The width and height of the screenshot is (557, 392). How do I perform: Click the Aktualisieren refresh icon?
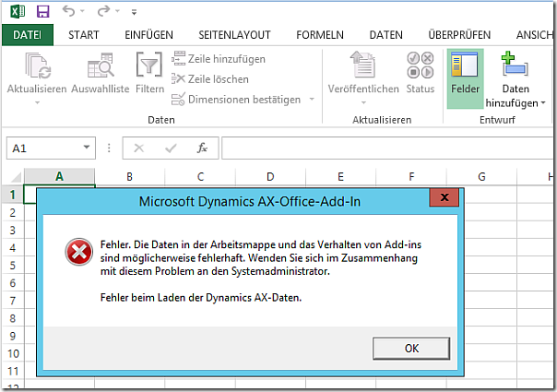click(38, 65)
